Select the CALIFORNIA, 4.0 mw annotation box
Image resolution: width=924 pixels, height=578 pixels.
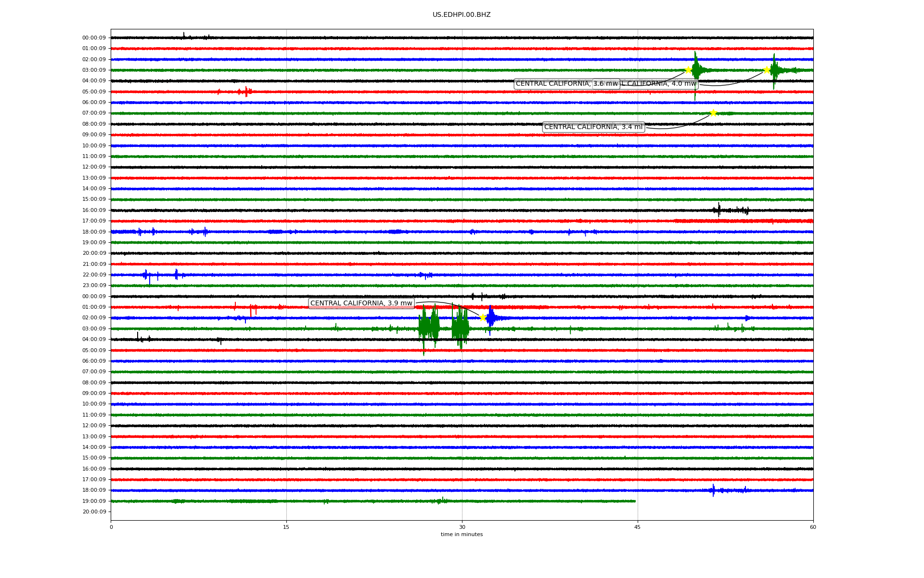659,84
